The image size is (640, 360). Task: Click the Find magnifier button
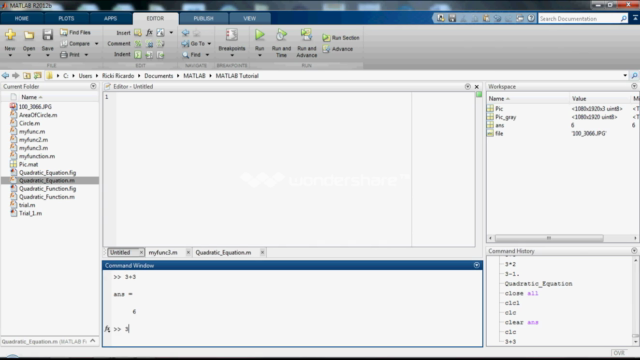click(192, 54)
